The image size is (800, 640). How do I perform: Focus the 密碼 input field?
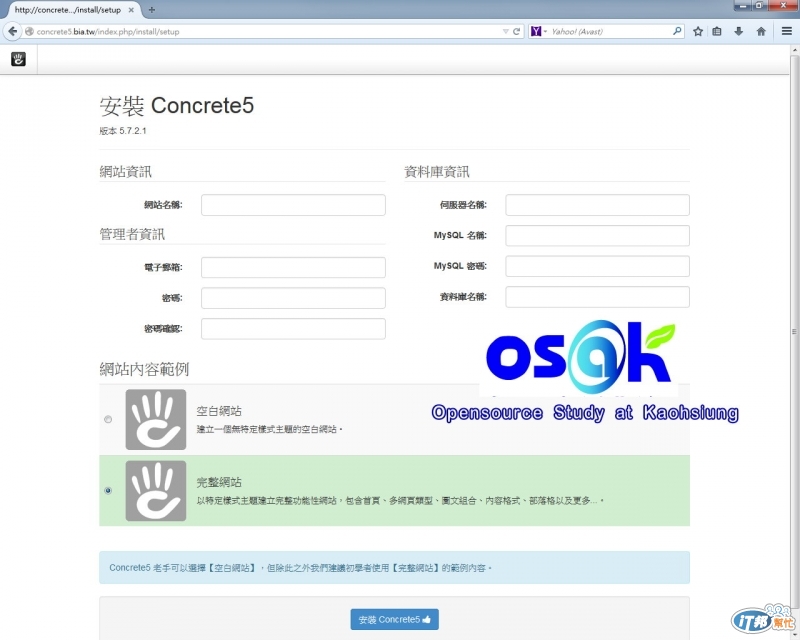coord(293,298)
